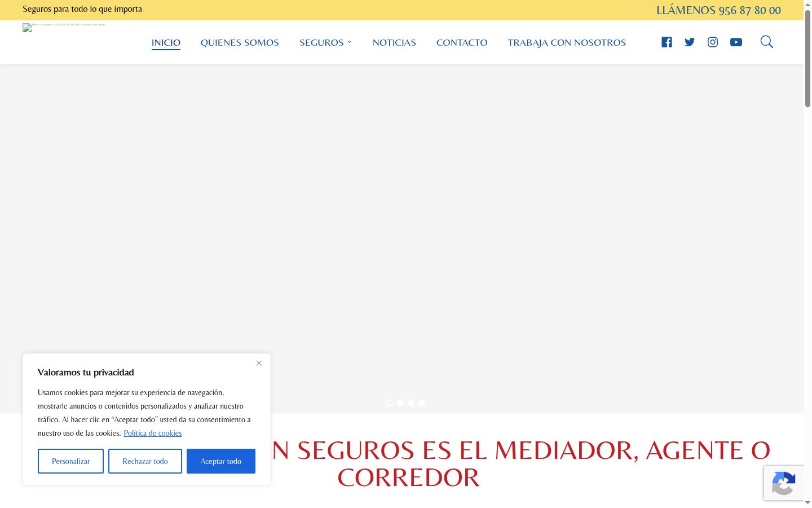Screen dimensions: 812x508
Task: Click the Aceptar todo button
Action: point(221,461)
